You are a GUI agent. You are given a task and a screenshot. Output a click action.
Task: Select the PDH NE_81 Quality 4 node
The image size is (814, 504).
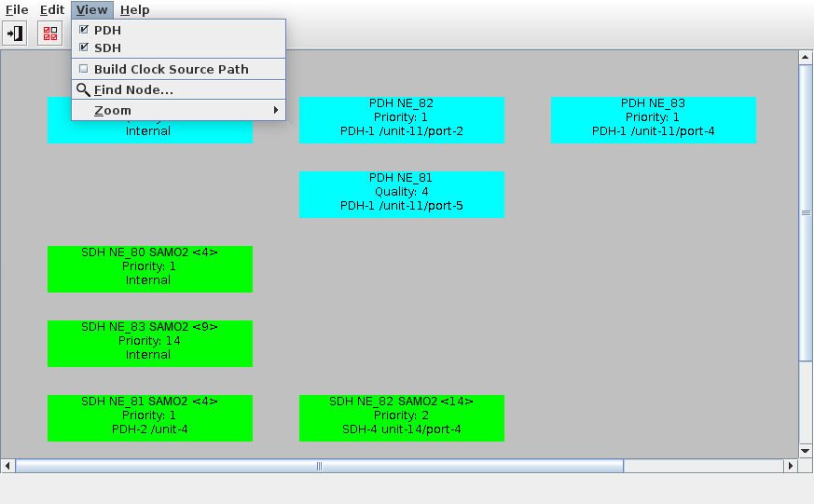point(402,194)
